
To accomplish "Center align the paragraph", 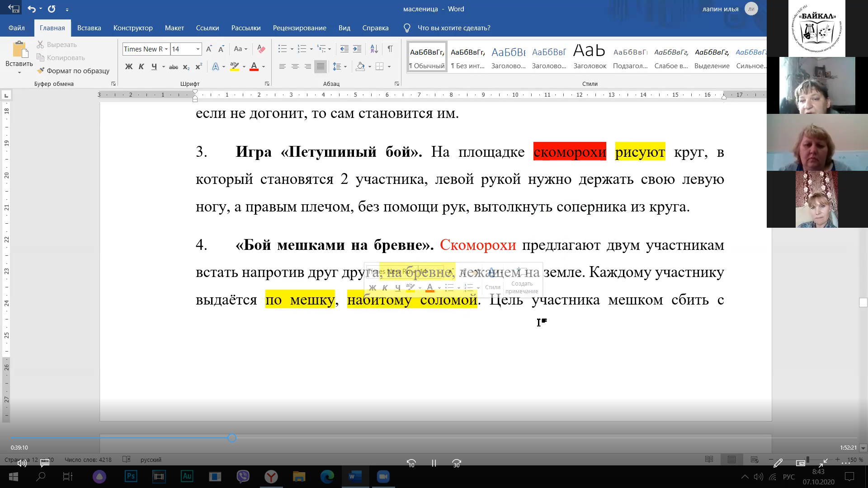I will click(295, 66).
